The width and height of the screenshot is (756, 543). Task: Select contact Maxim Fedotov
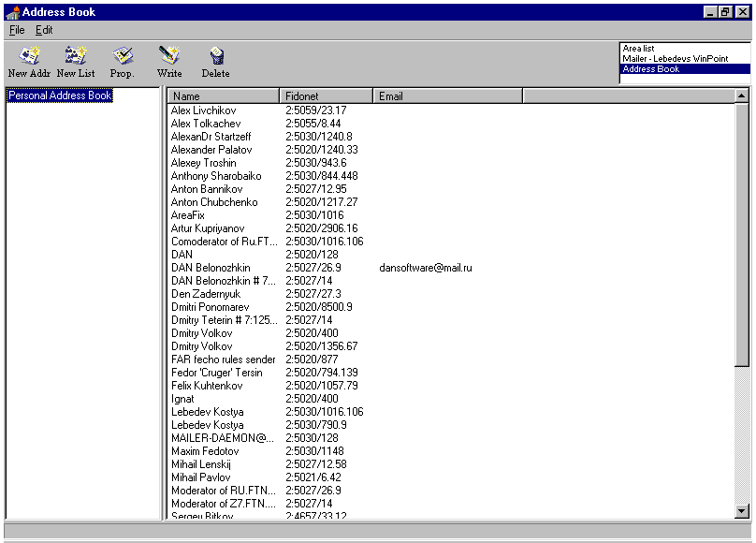pos(205,451)
